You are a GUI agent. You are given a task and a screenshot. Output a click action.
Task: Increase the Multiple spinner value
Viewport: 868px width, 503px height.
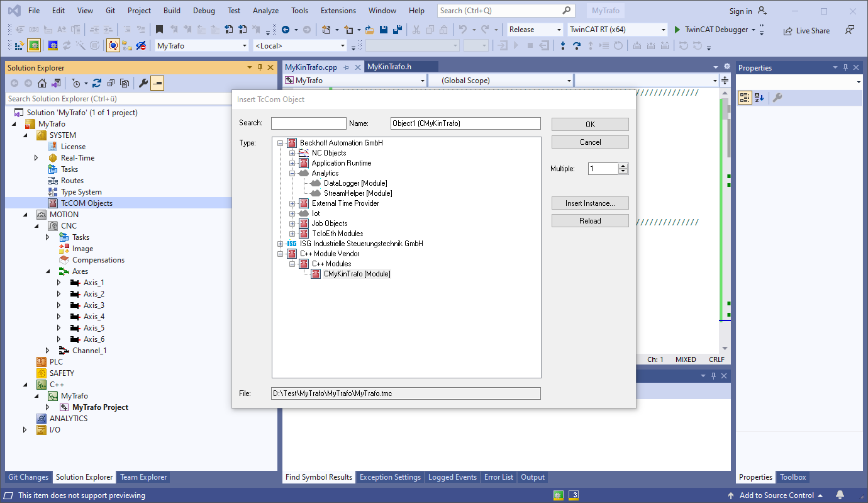[x=623, y=166]
